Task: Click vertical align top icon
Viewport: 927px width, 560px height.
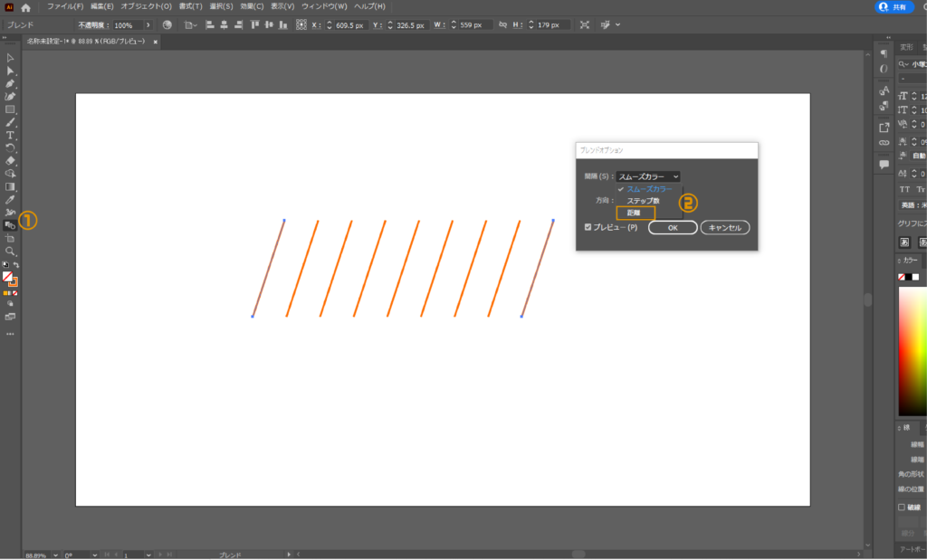Action: pos(254,24)
